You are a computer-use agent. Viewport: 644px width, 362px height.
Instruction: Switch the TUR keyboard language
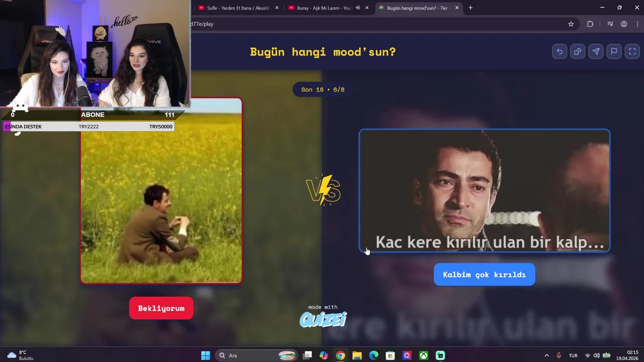pos(573,355)
